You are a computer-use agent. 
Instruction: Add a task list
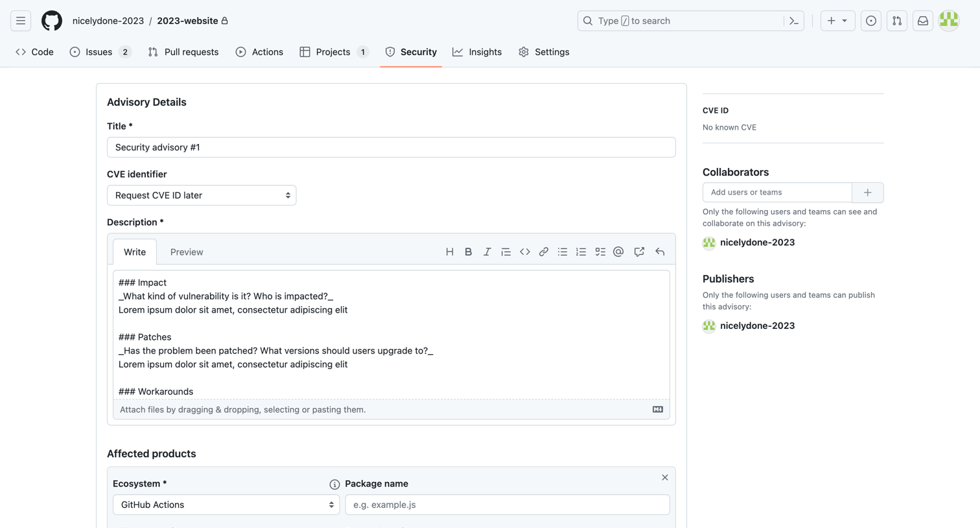tap(600, 252)
